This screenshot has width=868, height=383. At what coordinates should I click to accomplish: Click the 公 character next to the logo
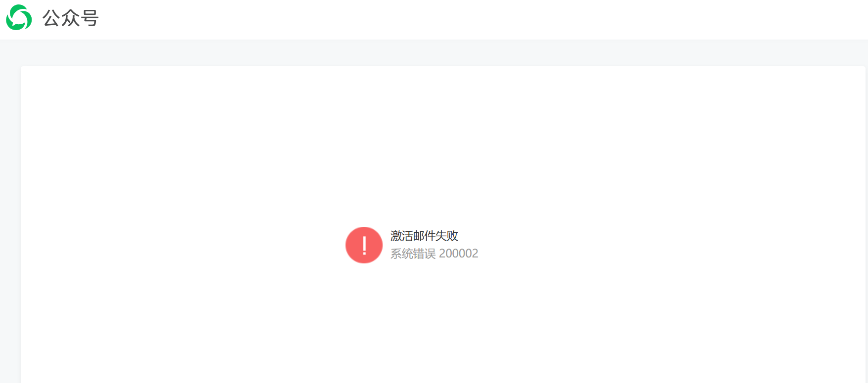point(51,18)
